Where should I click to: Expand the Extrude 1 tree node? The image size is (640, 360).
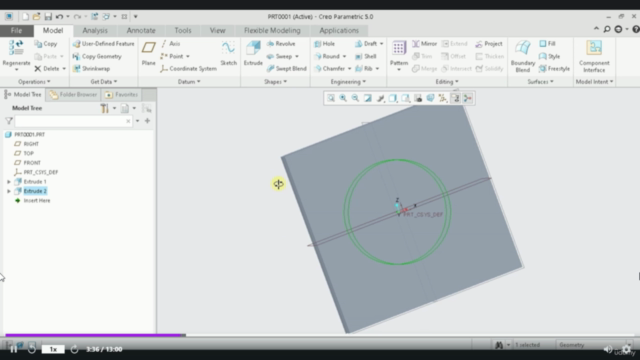[x=9, y=182]
